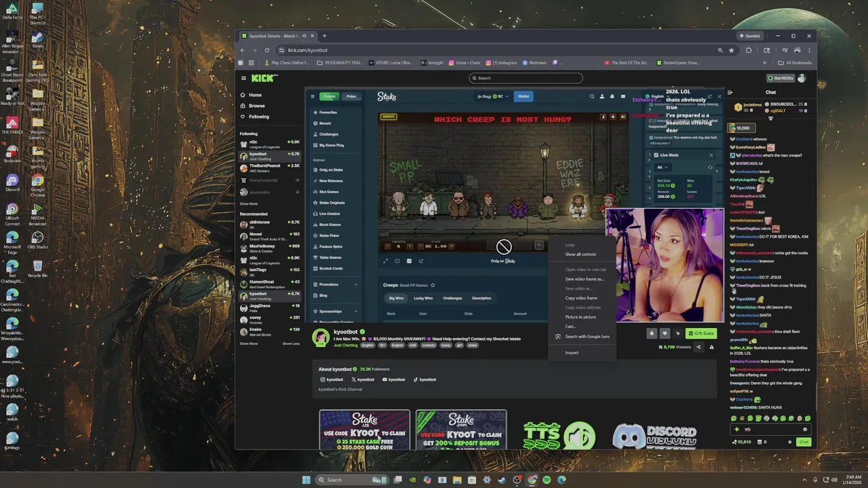The width and height of the screenshot is (868, 488).
Task: Click the Gemini button in Chrome
Action: pos(749,36)
